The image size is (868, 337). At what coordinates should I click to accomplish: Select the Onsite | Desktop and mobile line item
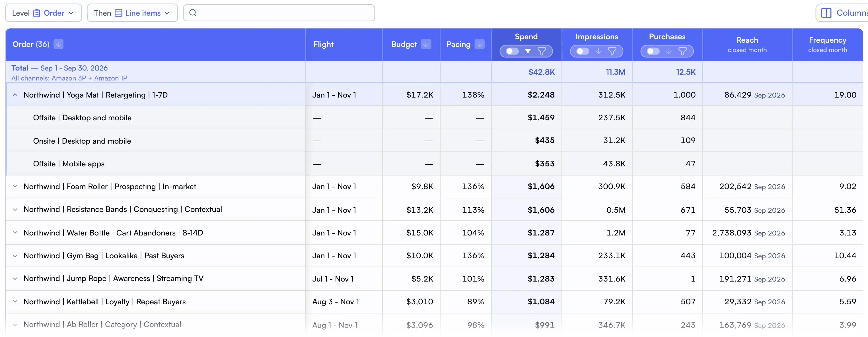[82, 141]
